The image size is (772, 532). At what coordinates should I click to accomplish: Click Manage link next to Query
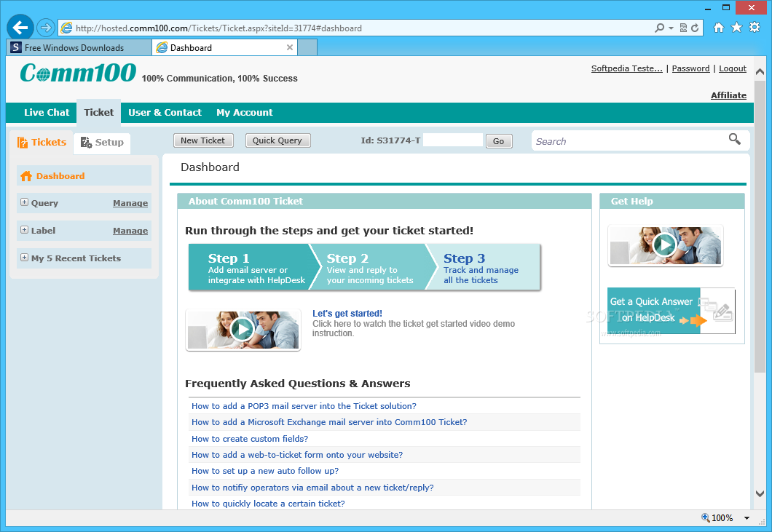click(130, 203)
